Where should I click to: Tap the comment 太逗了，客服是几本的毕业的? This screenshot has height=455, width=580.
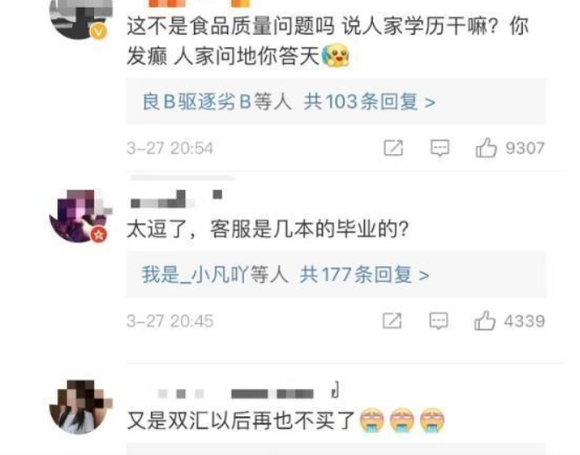268,229
